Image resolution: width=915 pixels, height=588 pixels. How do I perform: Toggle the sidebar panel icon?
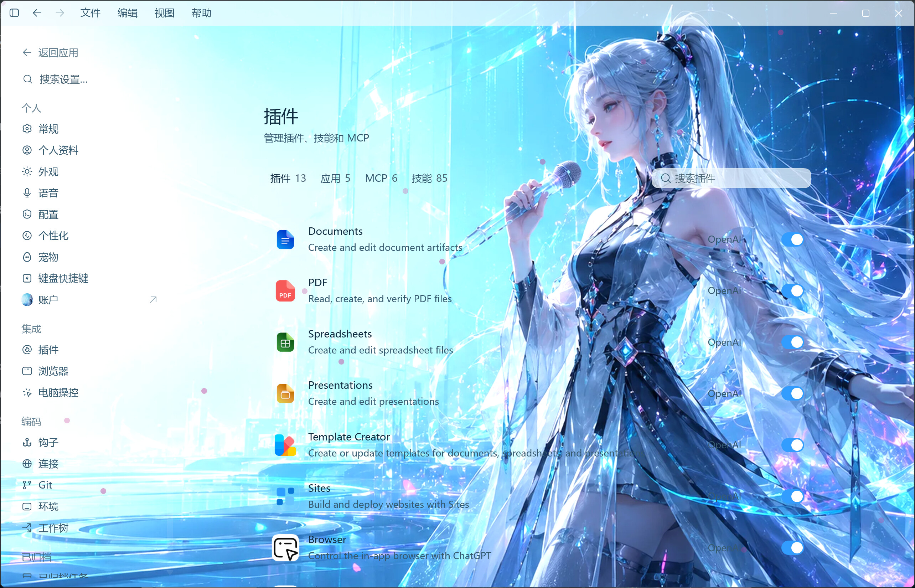[x=14, y=13]
